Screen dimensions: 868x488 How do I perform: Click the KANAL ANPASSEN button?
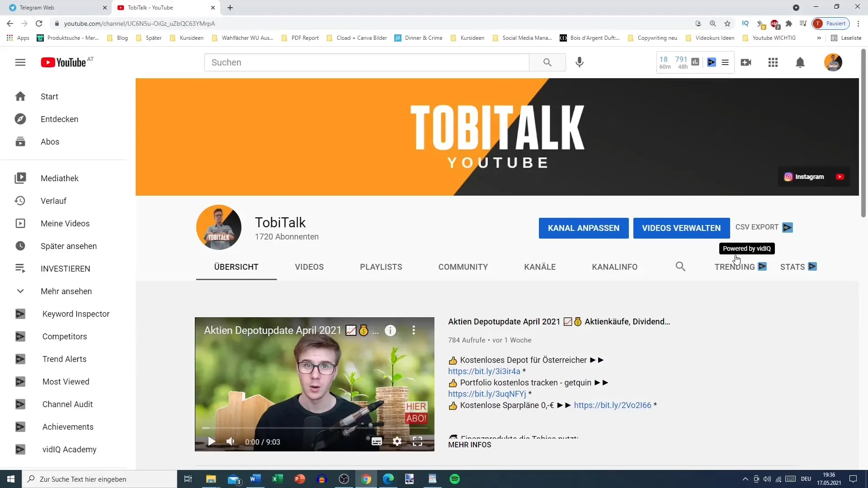coord(584,228)
